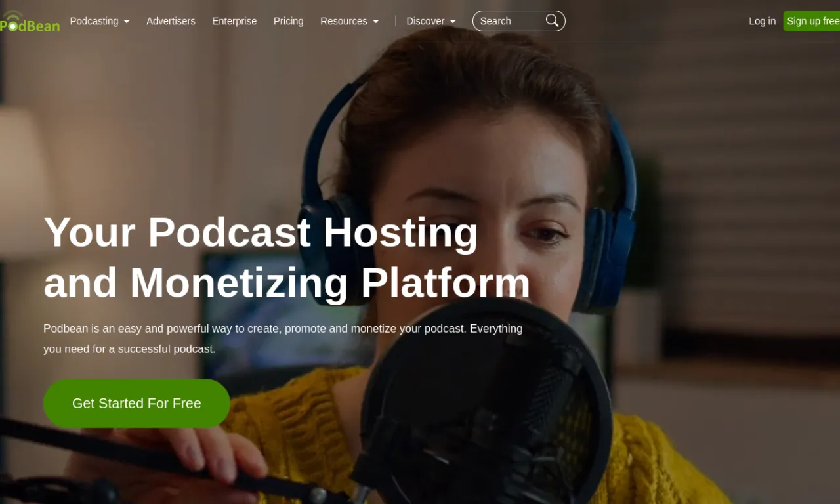Click the Log in link

tap(763, 21)
